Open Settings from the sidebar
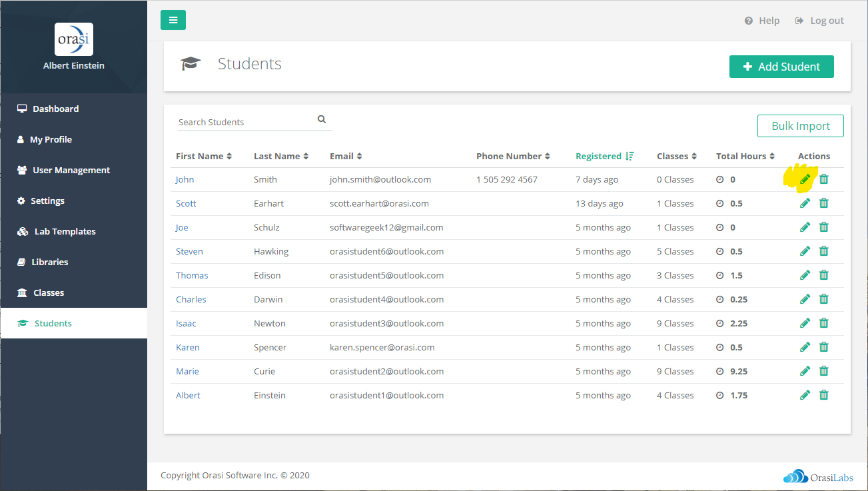 tap(74, 201)
